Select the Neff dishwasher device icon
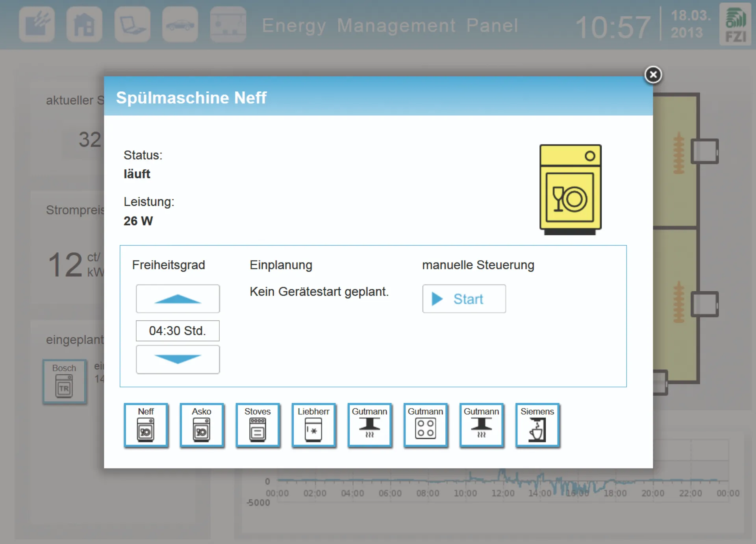This screenshot has height=544, width=756. 146,425
